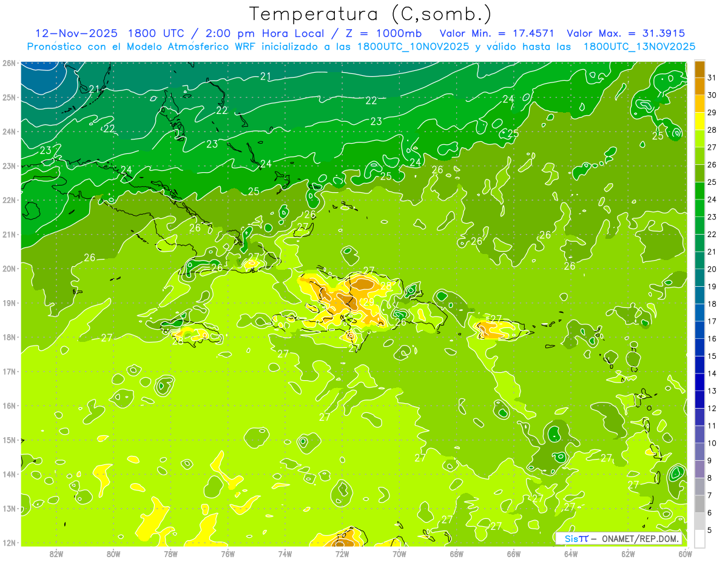Pick the gray swatch between legend values 6 and 7
This screenshot has width=728, height=562.
(699, 504)
